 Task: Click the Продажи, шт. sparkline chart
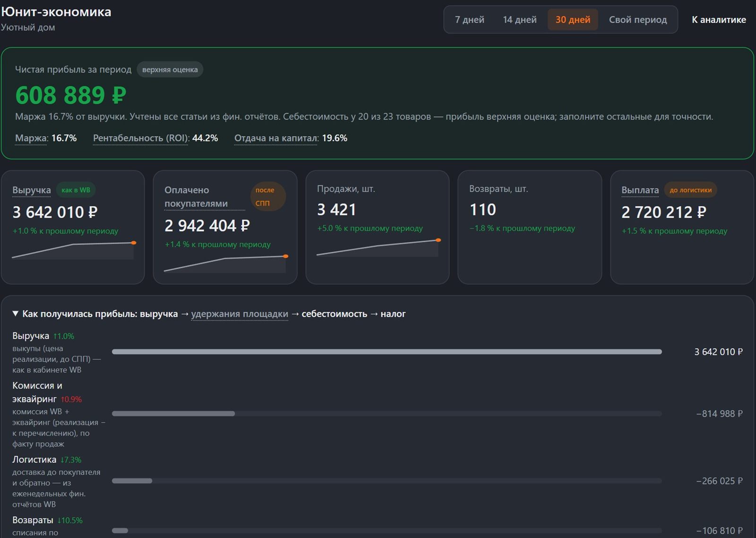pos(378,248)
